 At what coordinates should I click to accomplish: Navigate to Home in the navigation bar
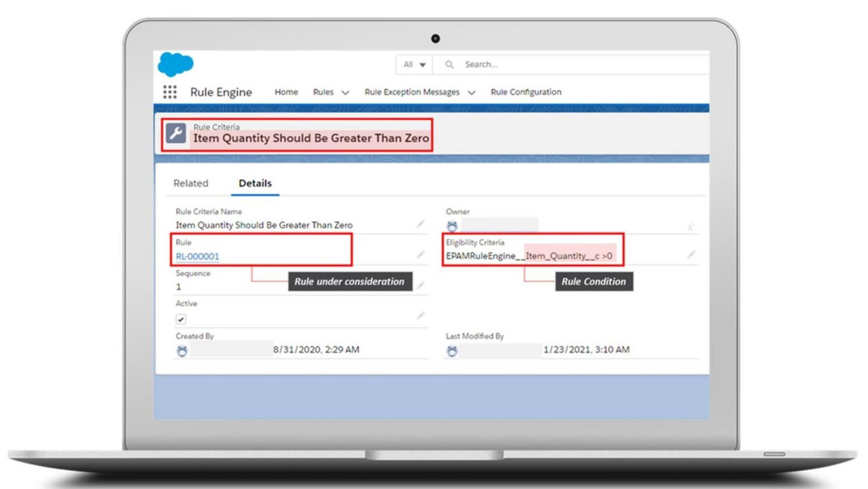pos(286,92)
